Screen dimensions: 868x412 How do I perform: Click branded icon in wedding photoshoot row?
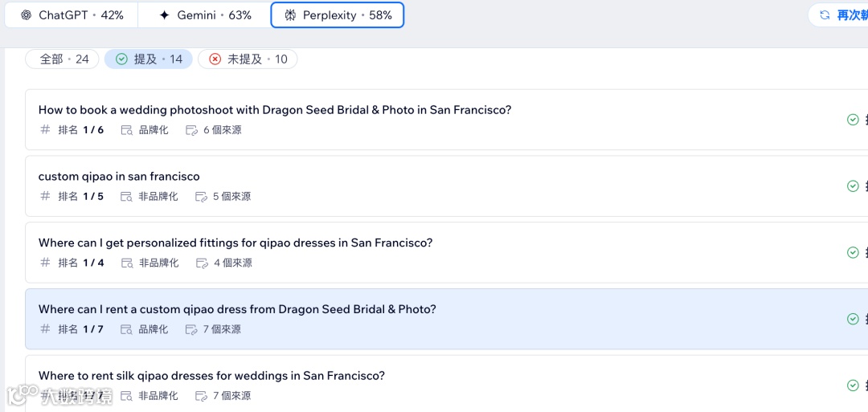[x=126, y=130]
